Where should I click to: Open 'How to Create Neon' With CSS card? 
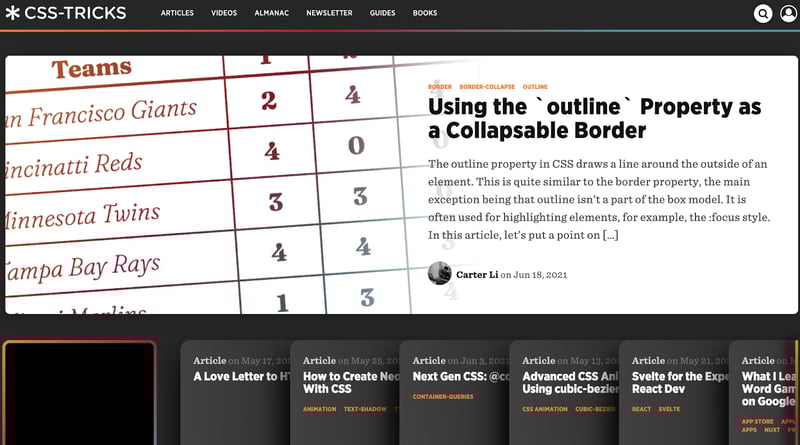(x=345, y=392)
